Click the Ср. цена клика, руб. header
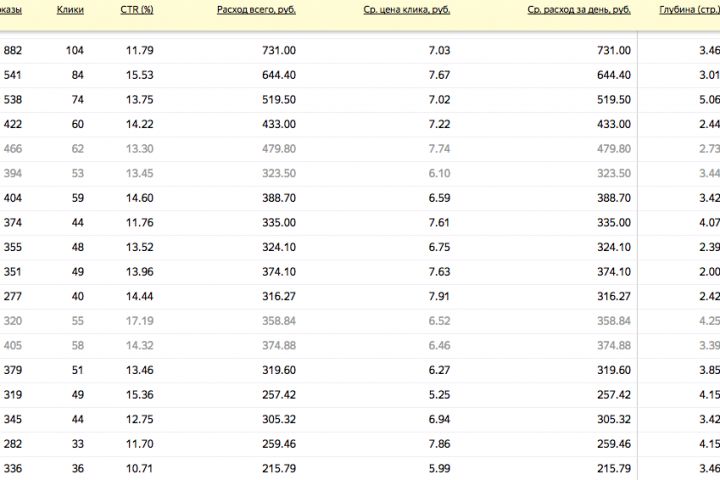Screen dimensions: 720x480 (408, 10)
